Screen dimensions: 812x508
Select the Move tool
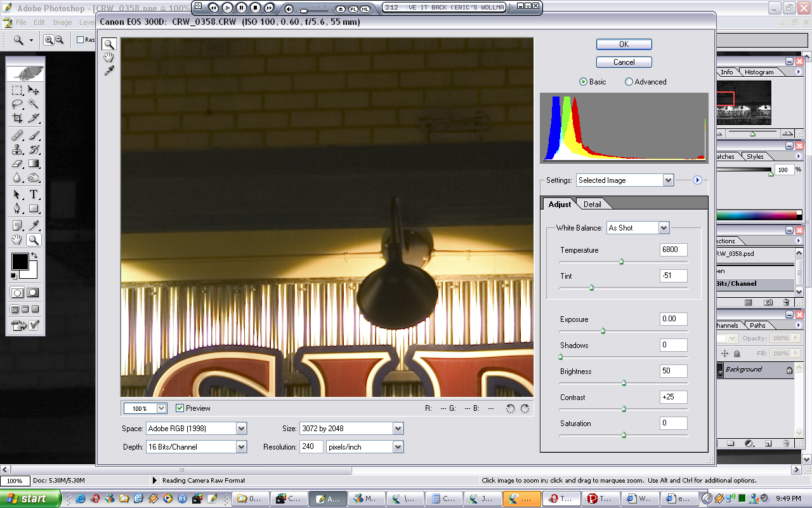34,91
